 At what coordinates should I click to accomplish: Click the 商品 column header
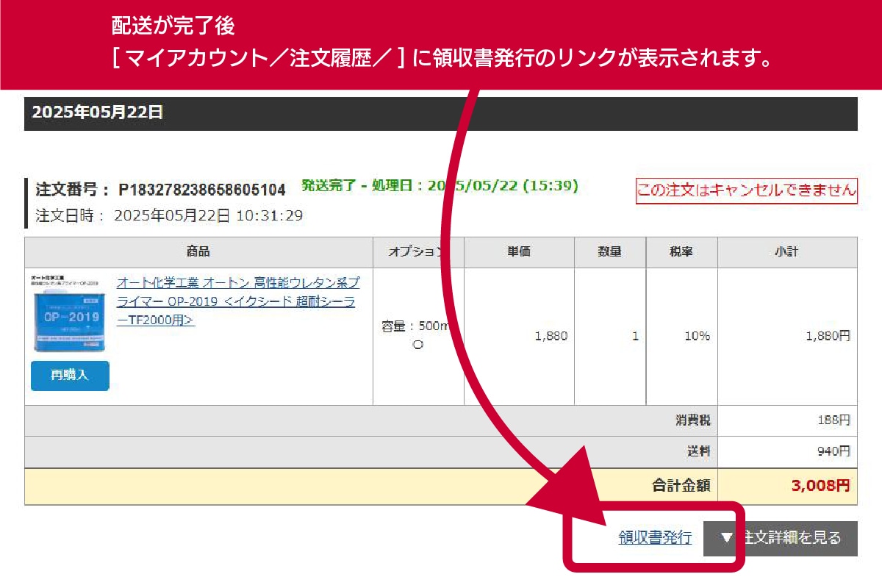[x=198, y=252]
